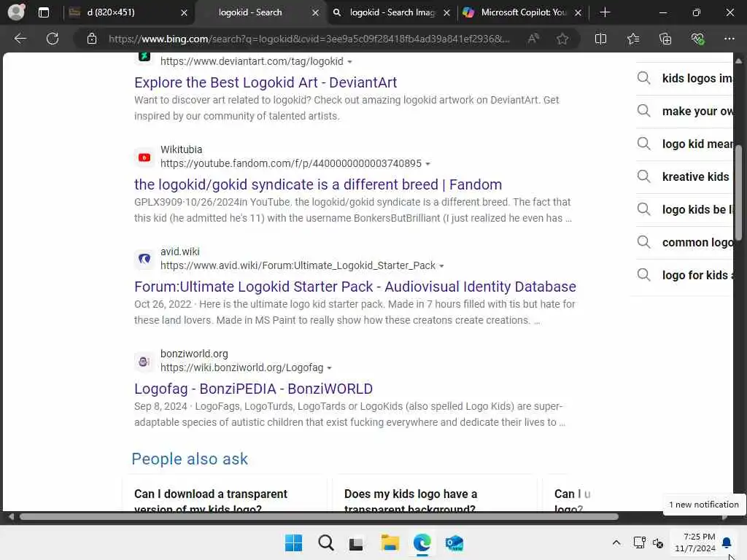Select related search 'make your ow...'
747x560 pixels.
point(684,111)
